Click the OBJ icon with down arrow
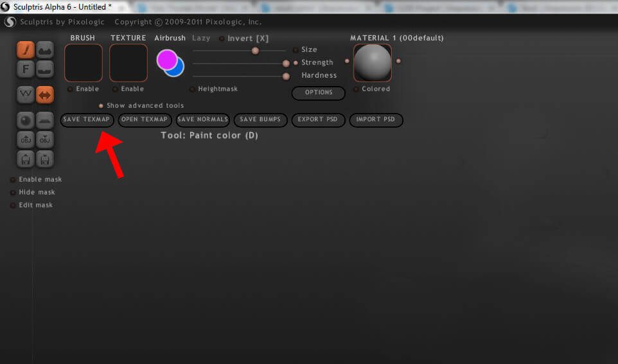 click(x=45, y=139)
